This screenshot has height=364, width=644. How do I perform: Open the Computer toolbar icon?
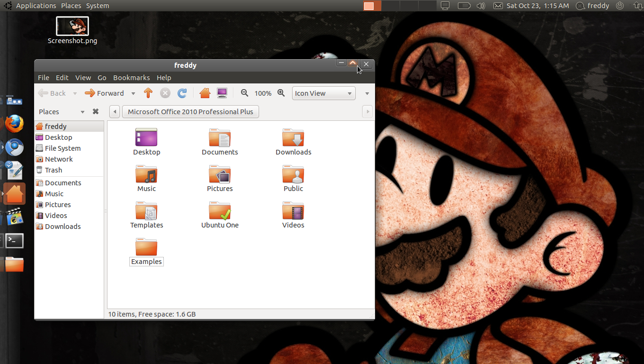point(222,93)
